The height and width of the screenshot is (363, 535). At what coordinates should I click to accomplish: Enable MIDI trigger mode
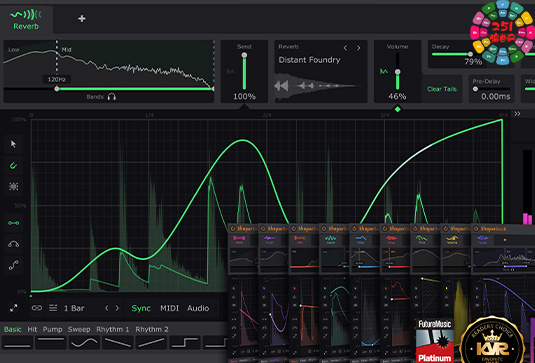[x=170, y=308]
